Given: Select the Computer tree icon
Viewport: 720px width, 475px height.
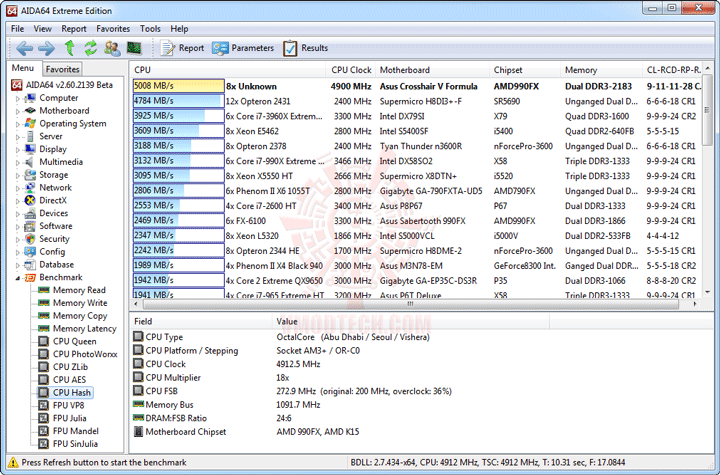Looking at the screenshot, I should [x=30, y=98].
